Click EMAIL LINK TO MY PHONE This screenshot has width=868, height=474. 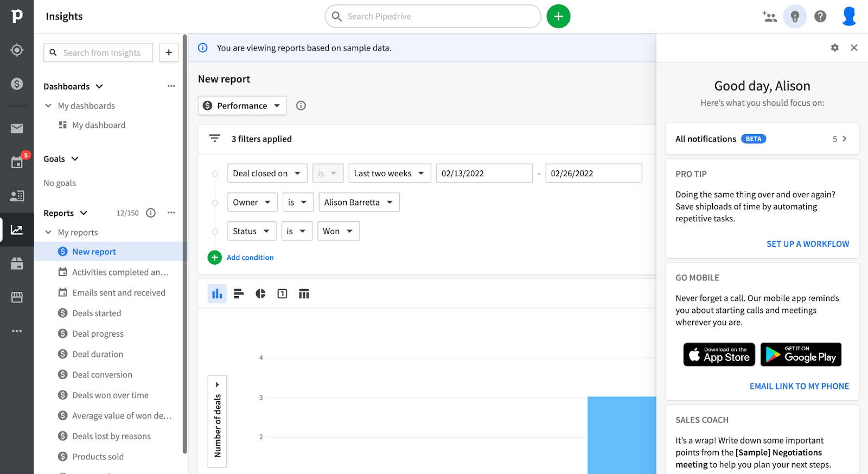point(799,386)
